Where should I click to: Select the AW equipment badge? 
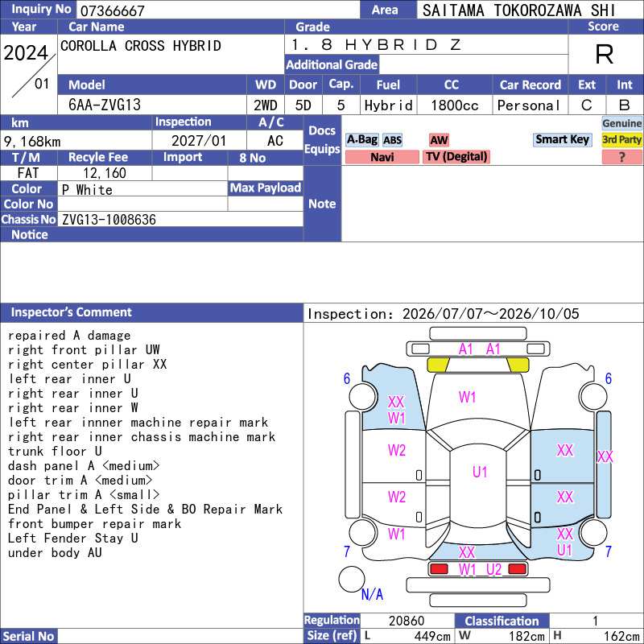coord(439,140)
